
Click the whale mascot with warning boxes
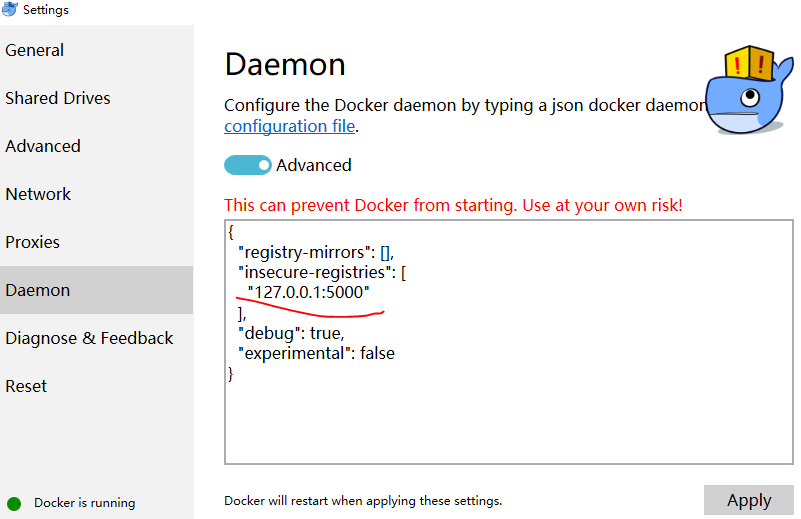pos(749,90)
